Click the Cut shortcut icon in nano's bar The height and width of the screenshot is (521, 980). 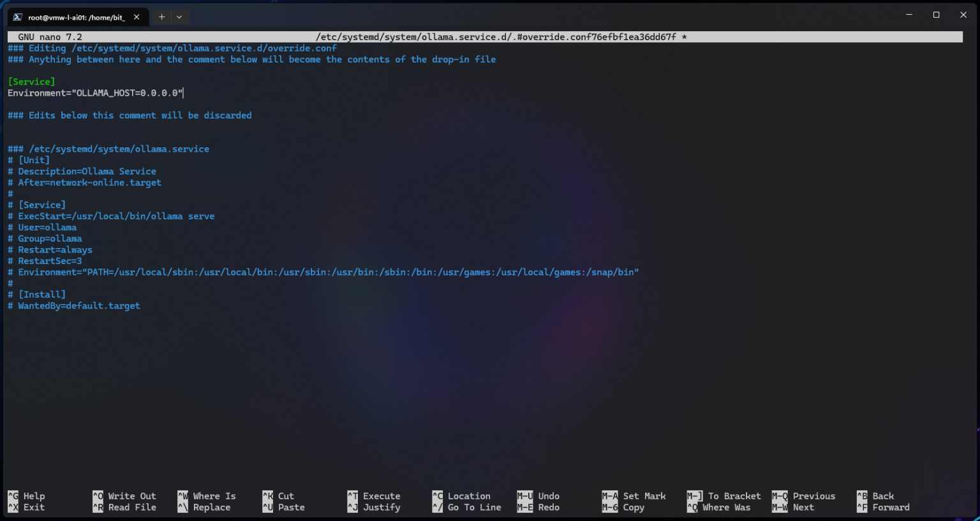coord(285,495)
